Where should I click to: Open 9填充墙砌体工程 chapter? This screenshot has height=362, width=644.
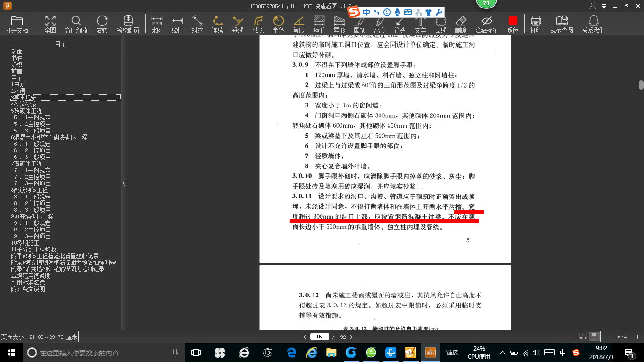[x=32, y=216]
